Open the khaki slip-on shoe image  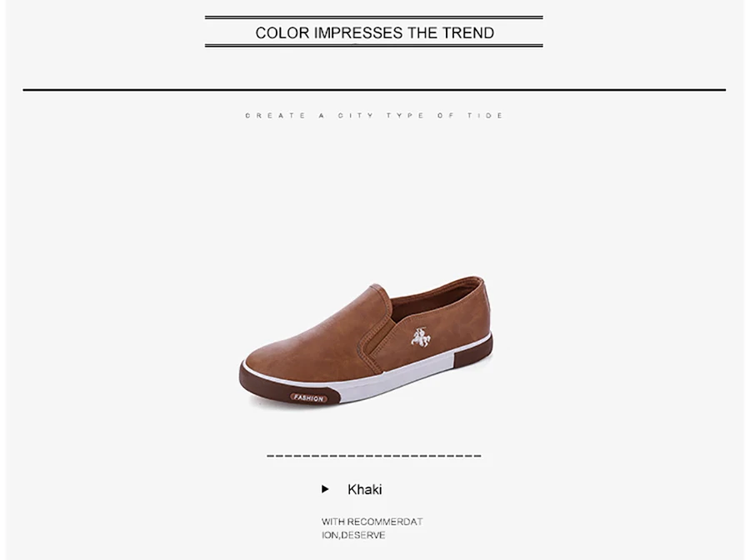(x=366, y=342)
